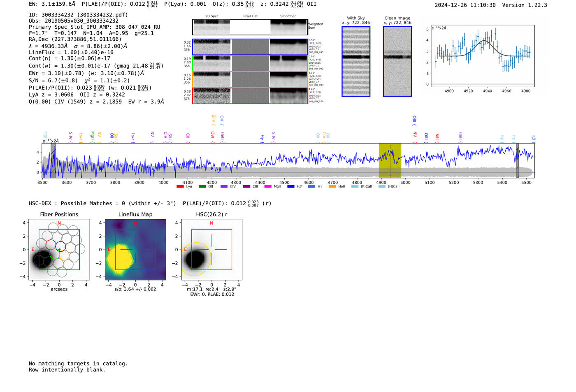Click the purple CIV legend swatch
The height and width of the screenshot is (392, 576).
tap(224, 187)
